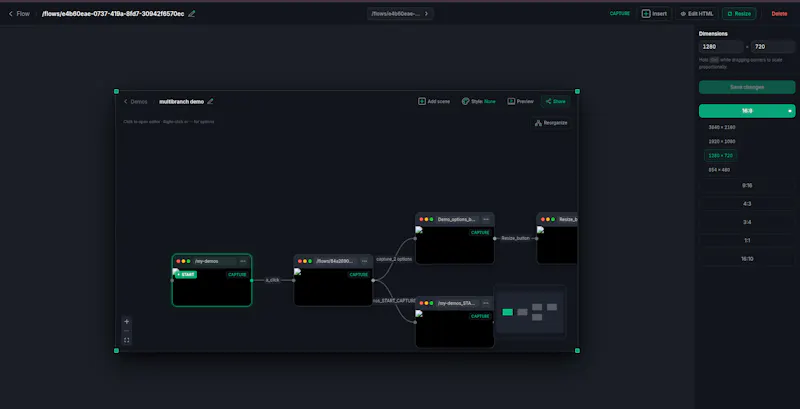Click the Demo_options_b node title
Image resolution: width=800 pixels, height=409 pixels.
[x=456, y=219]
